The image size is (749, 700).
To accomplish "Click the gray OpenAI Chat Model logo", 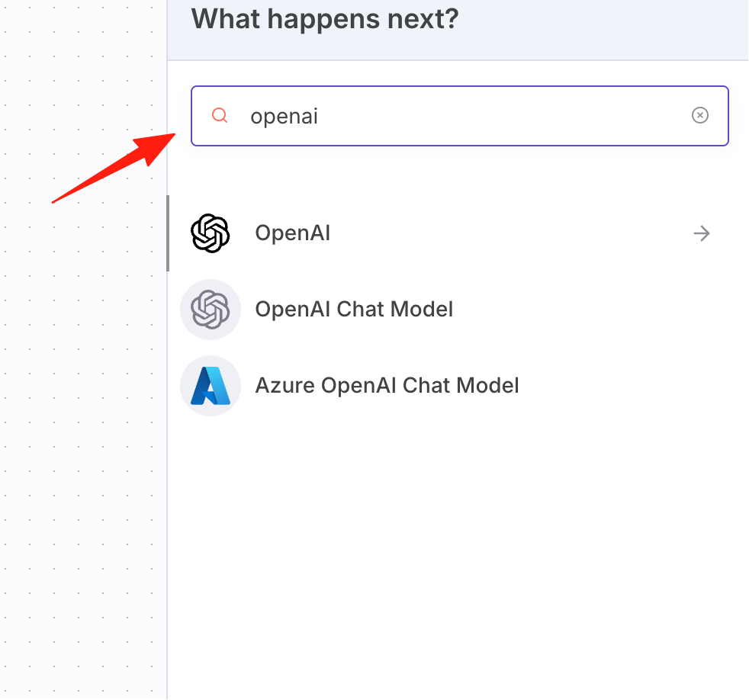I will (211, 310).
